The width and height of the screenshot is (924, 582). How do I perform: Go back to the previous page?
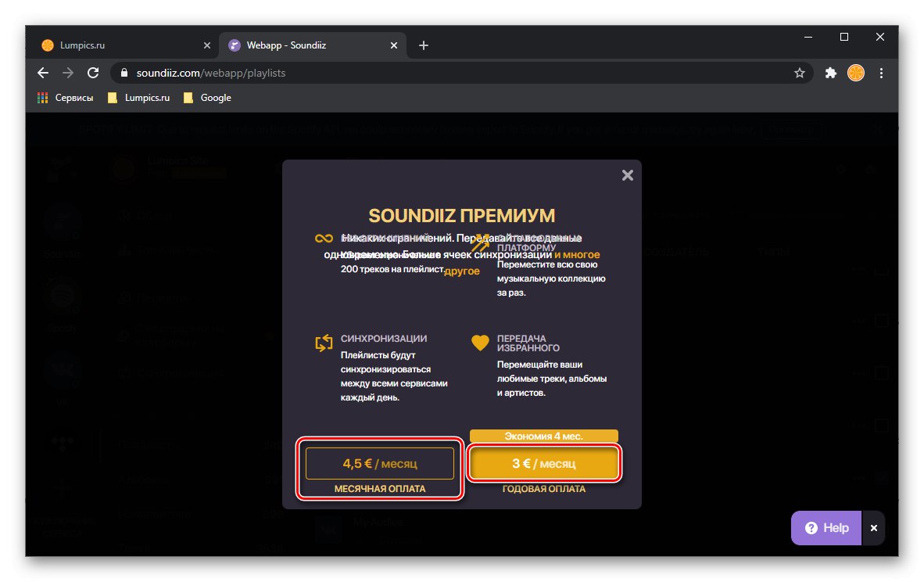42,73
